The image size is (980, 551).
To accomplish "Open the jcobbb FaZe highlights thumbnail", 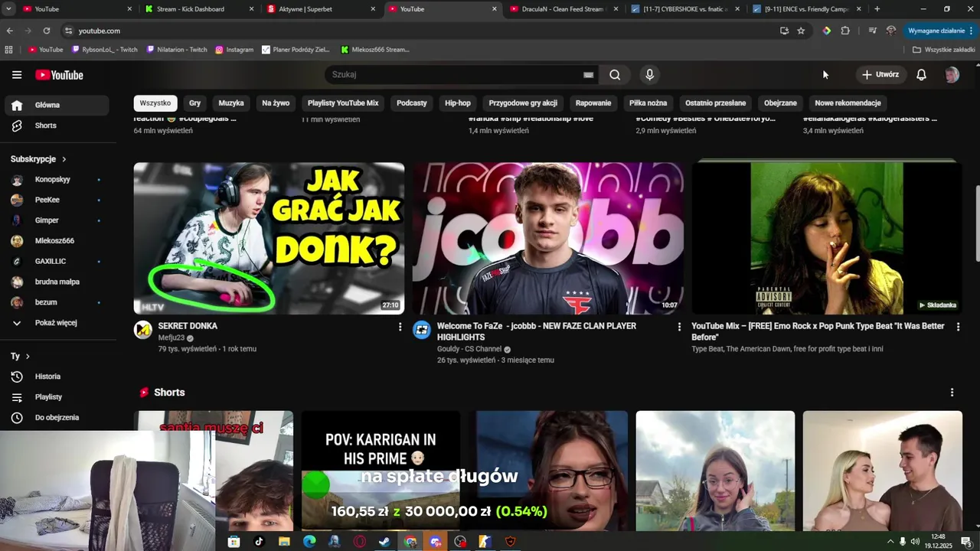I will [x=548, y=238].
